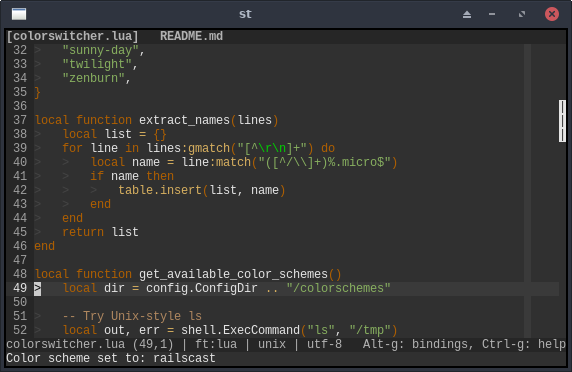Image resolution: width=572 pixels, height=372 pixels.
Task: Open the window menu icon in the title bar
Action: [x=19, y=14]
